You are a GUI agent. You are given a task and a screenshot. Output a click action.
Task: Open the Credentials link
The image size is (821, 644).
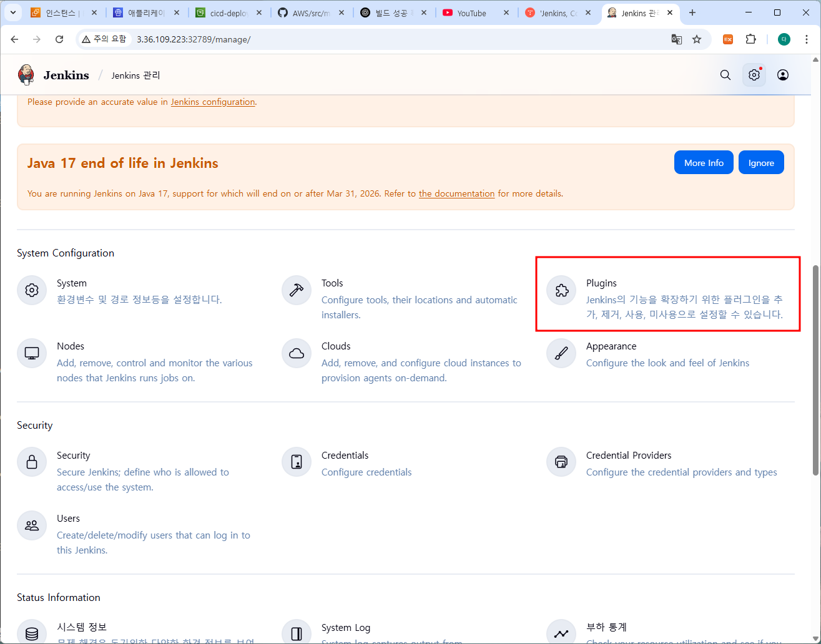pos(345,456)
